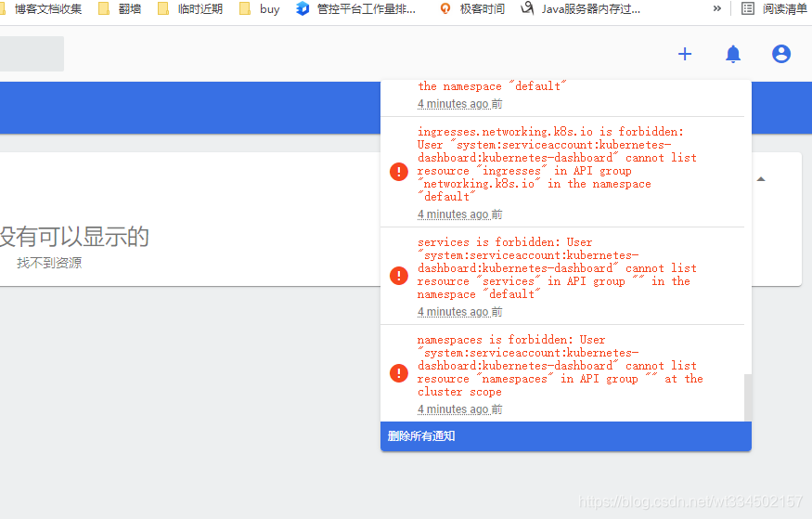
Task: Click the 找不到资源 message text
Action: coord(49,263)
